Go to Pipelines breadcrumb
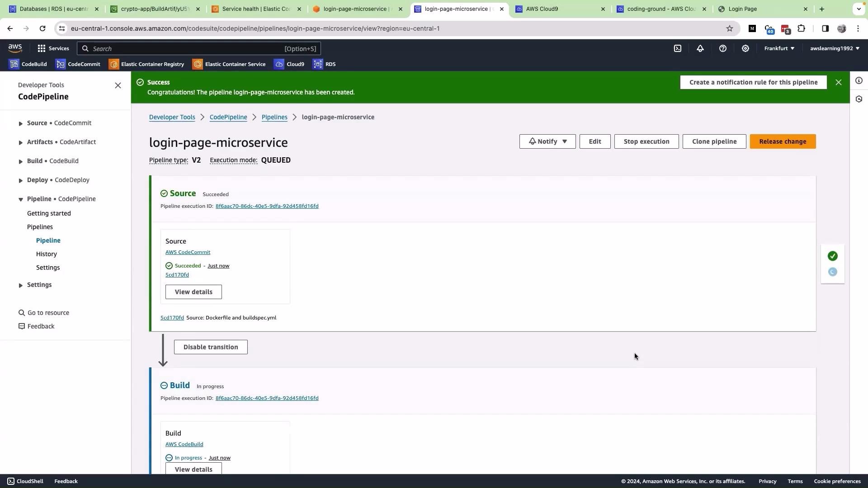This screenshot has height=488, width=868. click(x=274, y=117)
